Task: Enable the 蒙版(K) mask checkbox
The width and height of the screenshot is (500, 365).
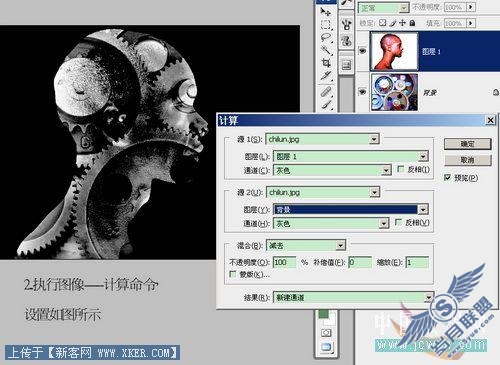Action: 233,274
